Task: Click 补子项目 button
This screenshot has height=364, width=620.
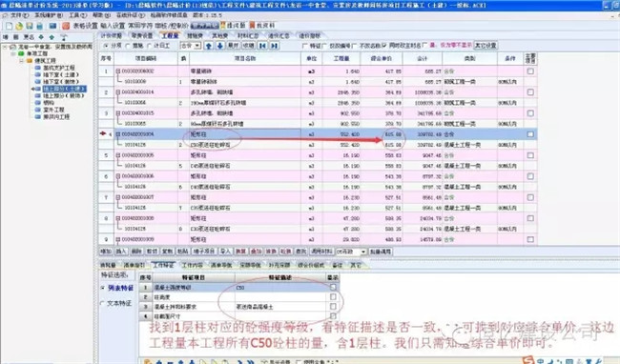Action: [x=204, y=252]
